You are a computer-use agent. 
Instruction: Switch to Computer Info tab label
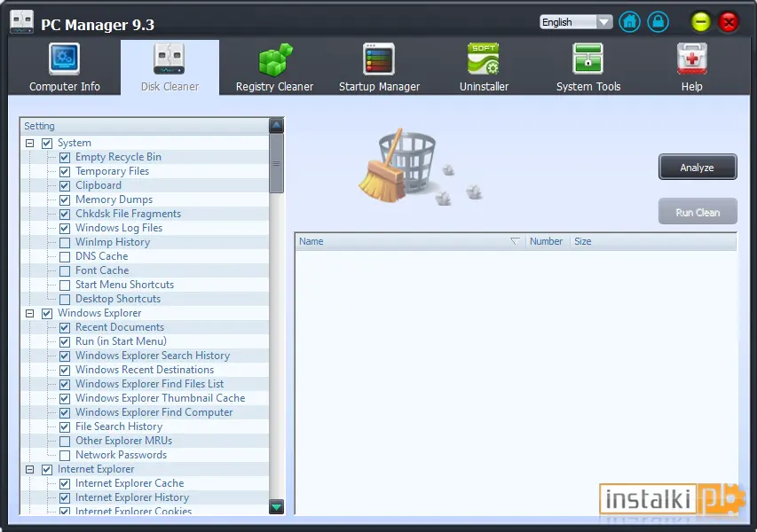64,86
